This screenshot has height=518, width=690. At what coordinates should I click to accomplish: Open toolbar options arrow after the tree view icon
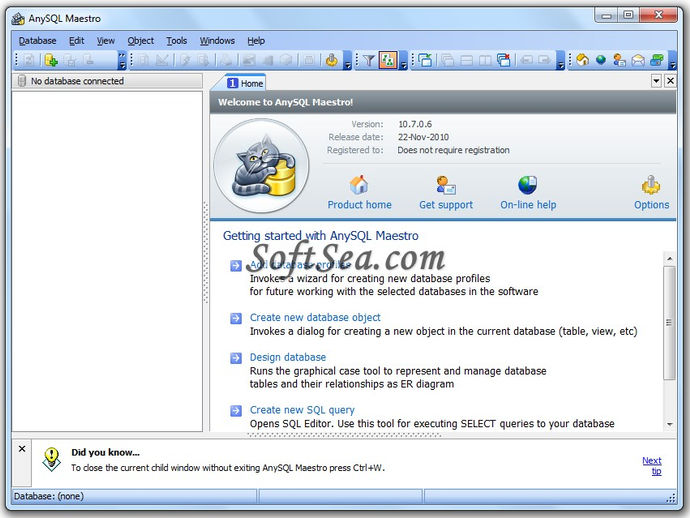click(x=403, y=60)
